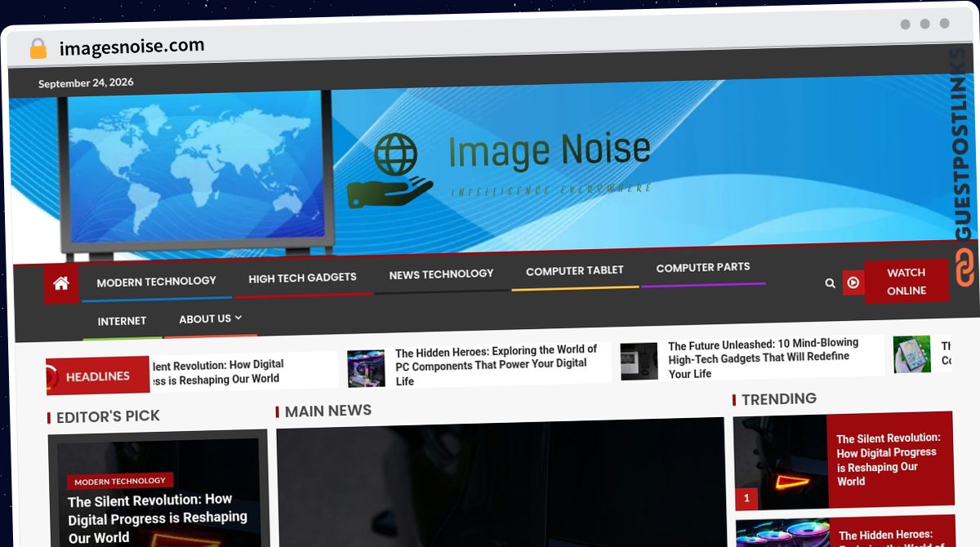Select News Technology in navigation
980x547 pixels.
coord(441,274)
